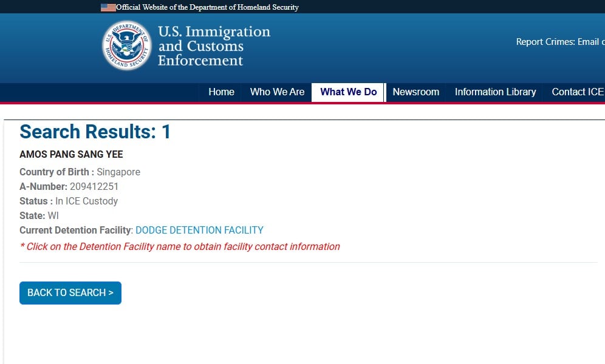This screenshot has width=605, height=364.
Task: Click the Country of Birth Singapore line
Action: (x=80, y=172)
